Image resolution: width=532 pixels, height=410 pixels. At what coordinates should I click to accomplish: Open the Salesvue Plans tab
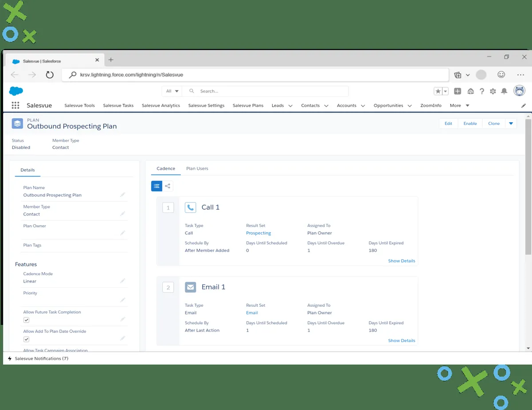pyautogui.click(x=248, y=105)
